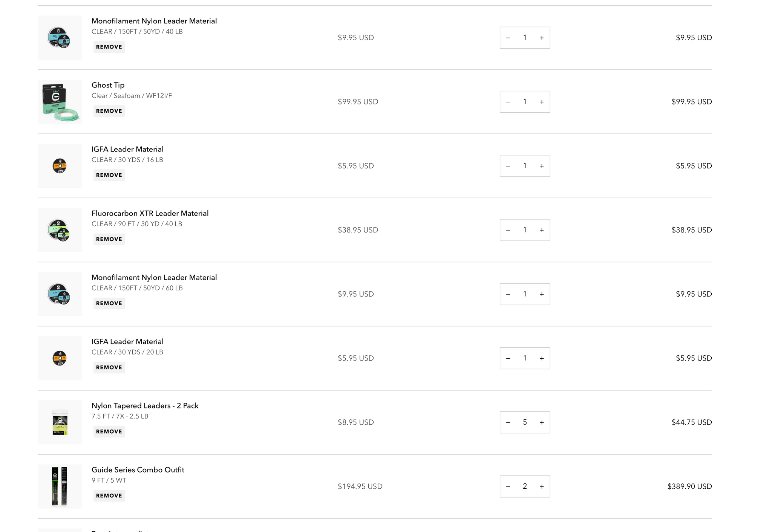Increase Nylon Tapered Leaders quantity
Viewport: 772px width, 532px height.
coord(542,422)
